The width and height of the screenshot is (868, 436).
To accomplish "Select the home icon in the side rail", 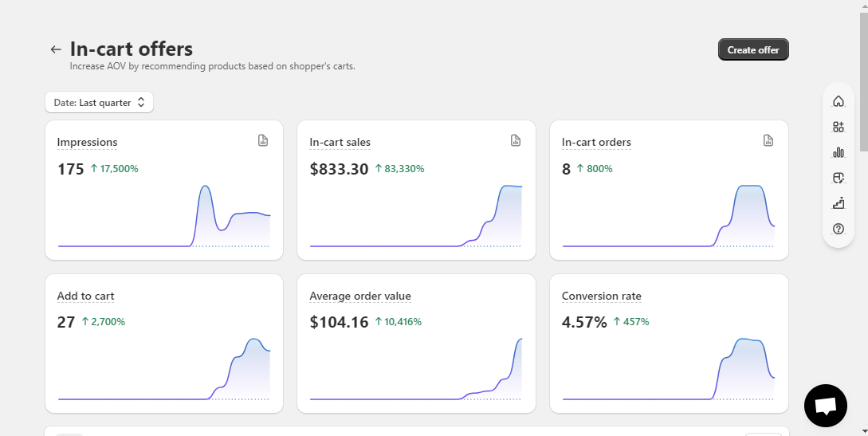I will (838, 101).
